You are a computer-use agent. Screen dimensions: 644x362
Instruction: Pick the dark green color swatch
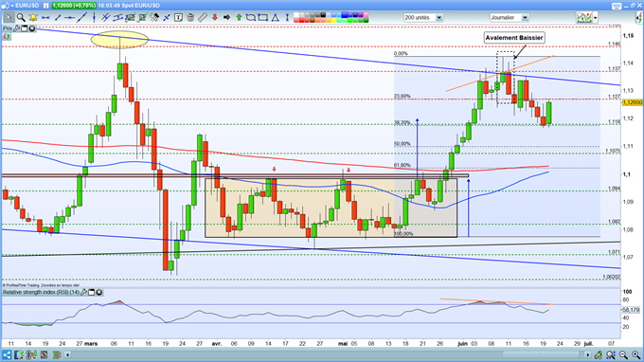pyautogui.click(x=367, y=20)
